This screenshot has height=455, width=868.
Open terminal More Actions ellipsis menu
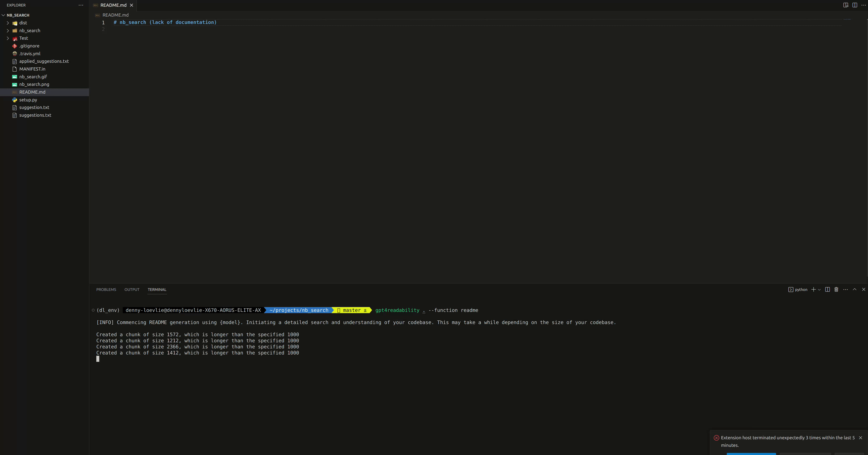(x=845, y=289)
